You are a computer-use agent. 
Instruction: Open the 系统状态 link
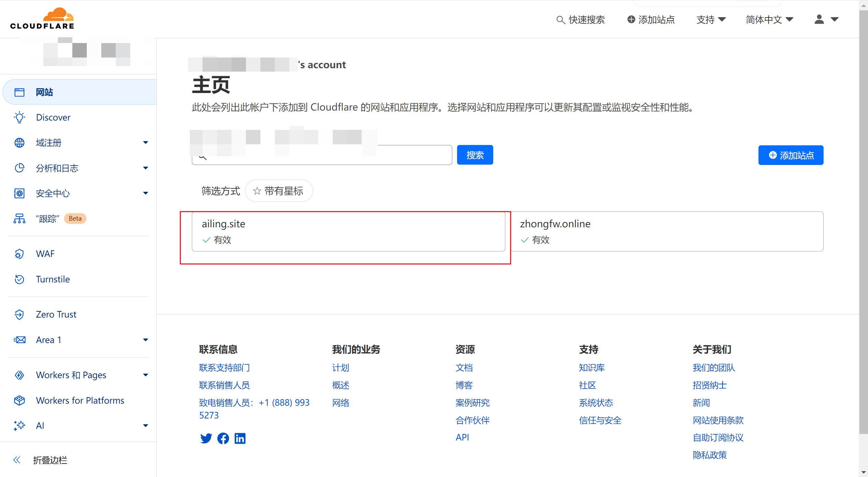[x=596, y=403]
